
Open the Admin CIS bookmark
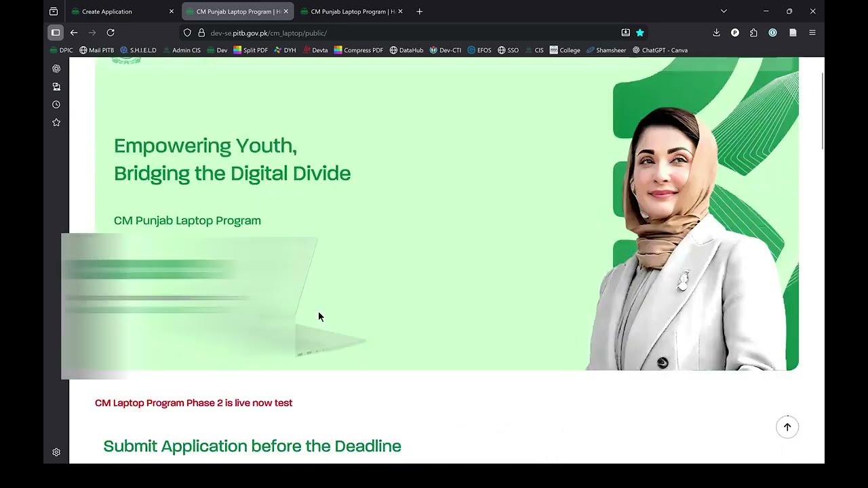[x=181, y=50]
